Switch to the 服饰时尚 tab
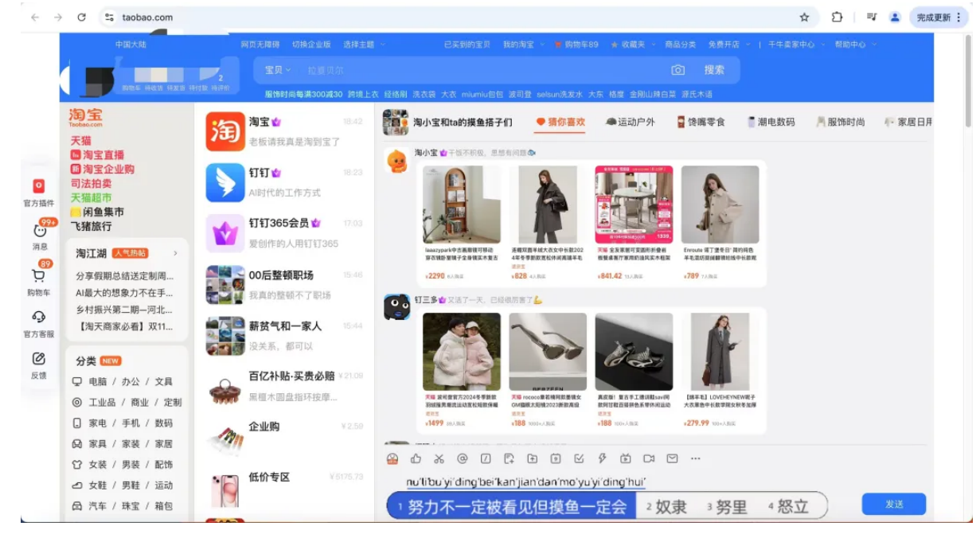The image size is (980, 534). 841,122
